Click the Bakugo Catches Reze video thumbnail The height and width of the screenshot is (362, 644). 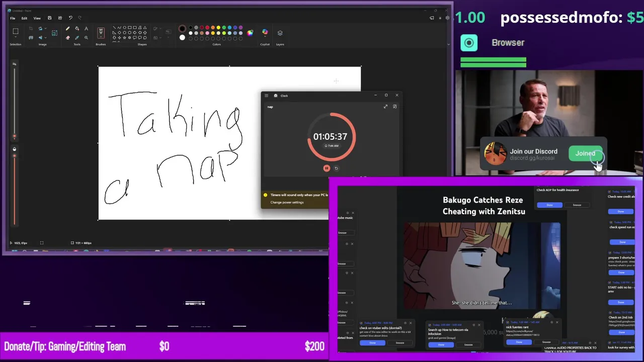click(x=482, y=266)
